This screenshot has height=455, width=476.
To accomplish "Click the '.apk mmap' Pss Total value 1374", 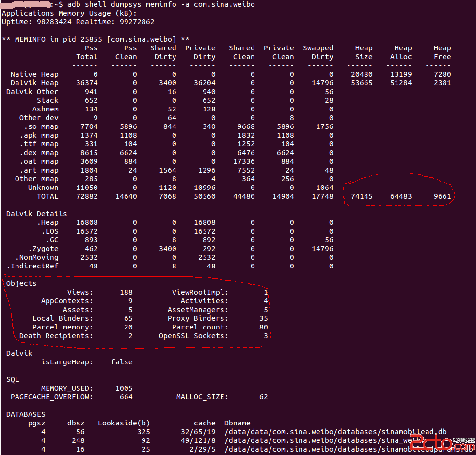I will (89, 135).
